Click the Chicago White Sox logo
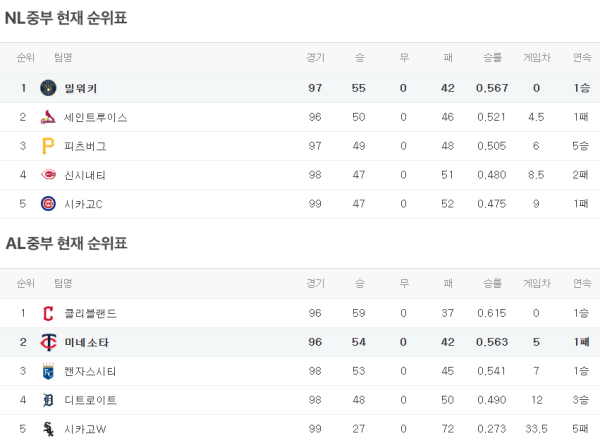The image size is (600, 448). [x=48, y=429]
